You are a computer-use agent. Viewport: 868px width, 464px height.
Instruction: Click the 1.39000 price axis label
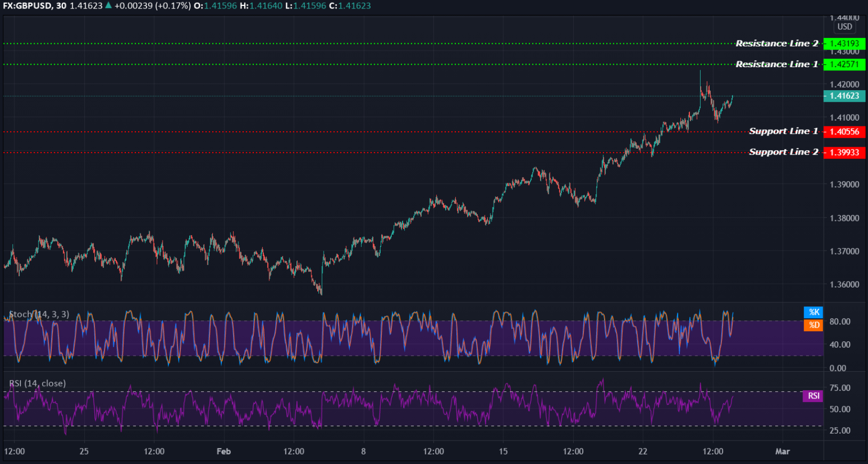(845, 185)
